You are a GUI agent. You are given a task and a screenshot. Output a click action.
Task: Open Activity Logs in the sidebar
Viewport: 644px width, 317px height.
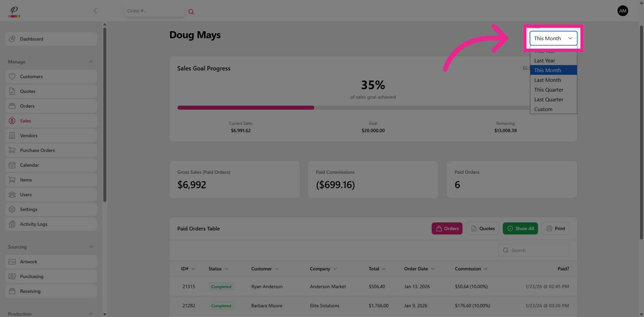point(51,224)
